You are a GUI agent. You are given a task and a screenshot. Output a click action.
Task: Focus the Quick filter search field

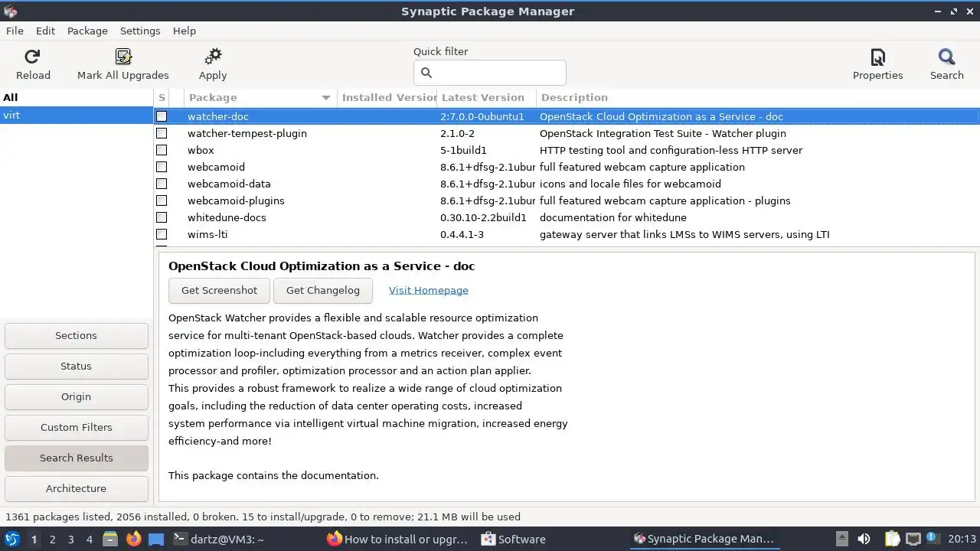(490, 73)
